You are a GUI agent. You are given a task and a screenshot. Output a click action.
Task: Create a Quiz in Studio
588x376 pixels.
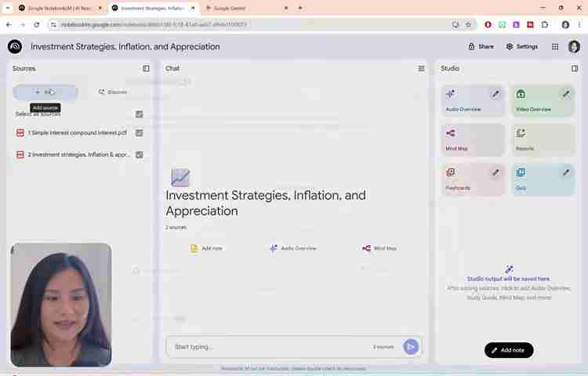tap(543, 179)
